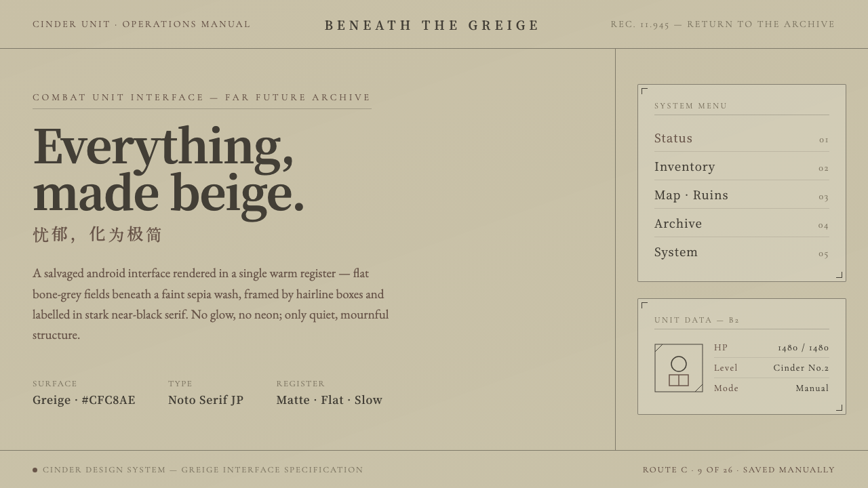Image resolution: width=868 pixels, height=488 pixels.
Task: Choose the Archive menu item
Action: tap(742, 224)
